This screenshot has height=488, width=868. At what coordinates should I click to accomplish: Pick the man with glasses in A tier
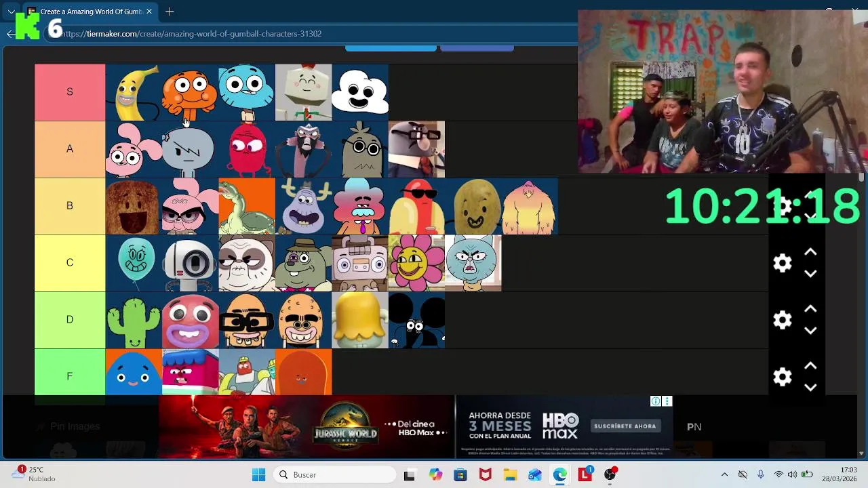pos(416,149)
